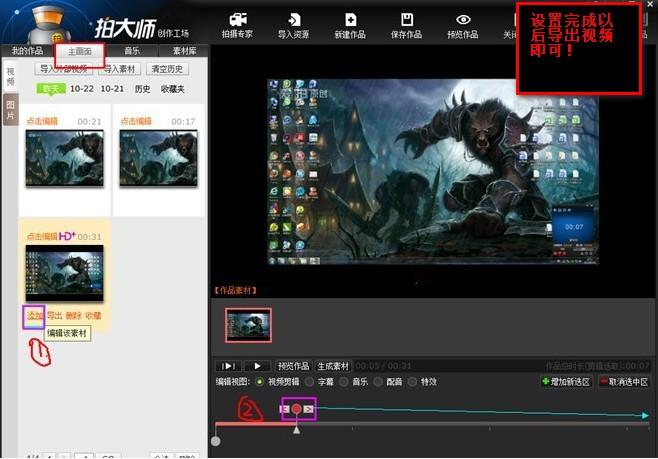Click the 新建作品 new project icon
This screenshot has height=459, width=658.
(x=350, y=19)
